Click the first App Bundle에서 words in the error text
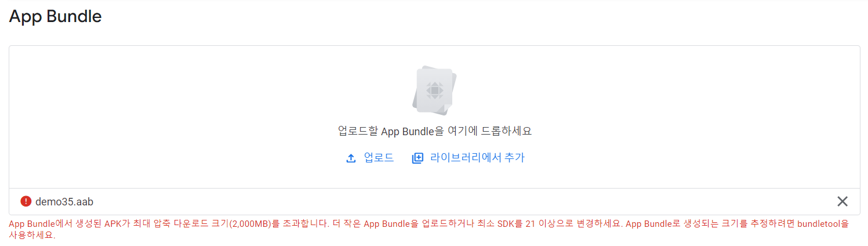Image resolution: width=868 pixels, height=246 pixels. (x=37, y=224)
